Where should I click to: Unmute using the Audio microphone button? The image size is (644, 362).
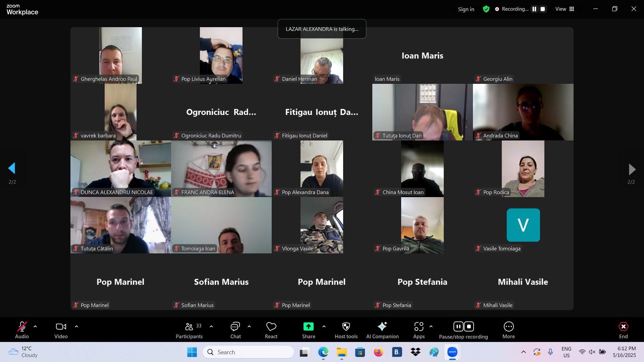point(22,330)
